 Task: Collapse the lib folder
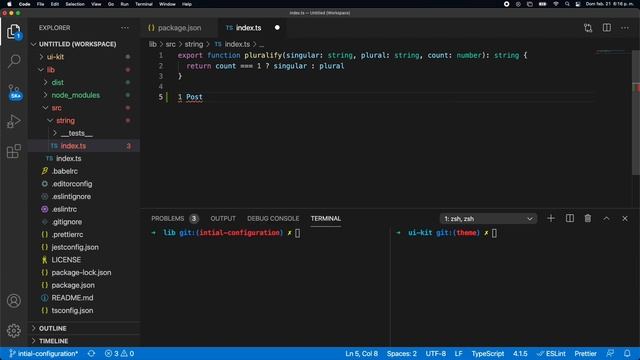tap(51, 70)
